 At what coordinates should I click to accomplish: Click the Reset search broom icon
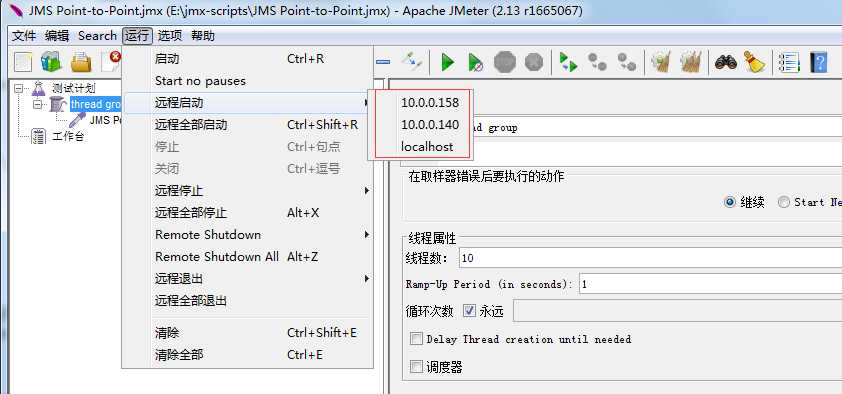[754, 62]
